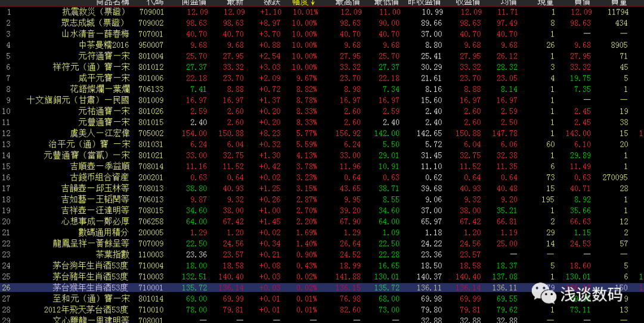Select the 吉韻壺-邱玉林等 commodity

click(x=95, y=189)
